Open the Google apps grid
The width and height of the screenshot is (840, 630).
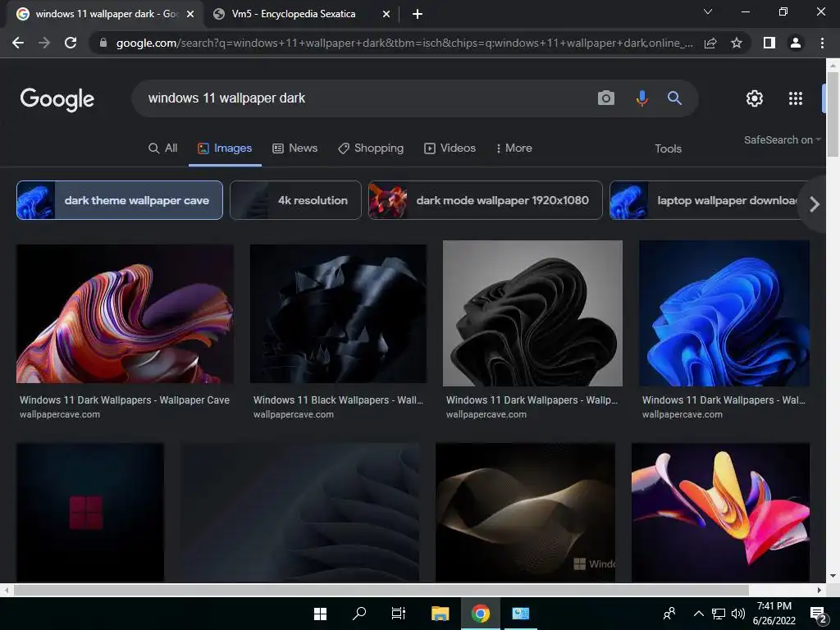[x=796, y=98]
